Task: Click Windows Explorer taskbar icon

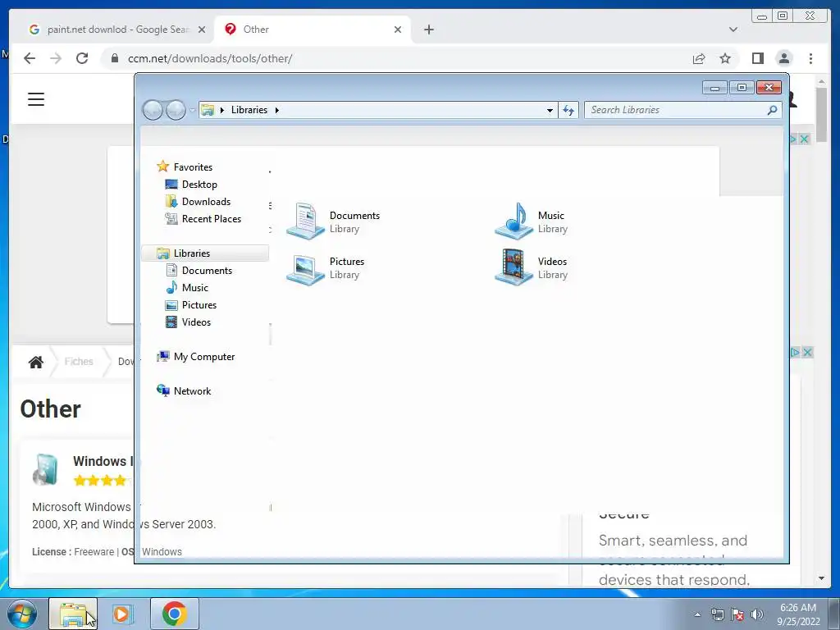Action: click(x=73, y=614)
